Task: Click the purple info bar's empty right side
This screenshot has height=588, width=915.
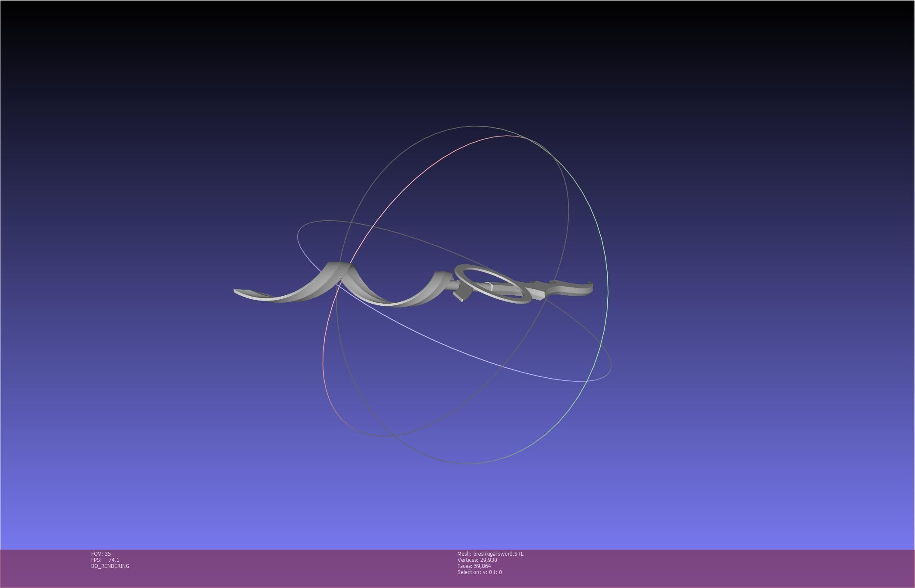Action: pyautogui.click(x=742, y=567)
